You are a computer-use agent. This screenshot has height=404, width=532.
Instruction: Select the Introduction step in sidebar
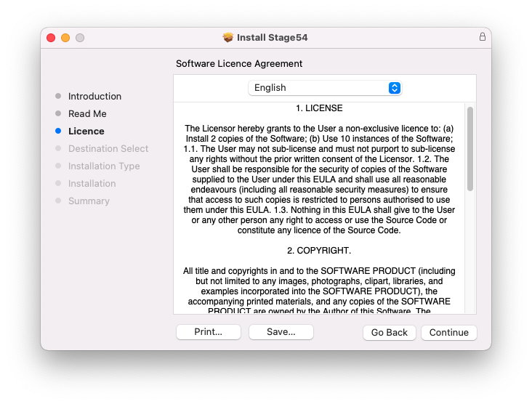[x=94, y=97]
